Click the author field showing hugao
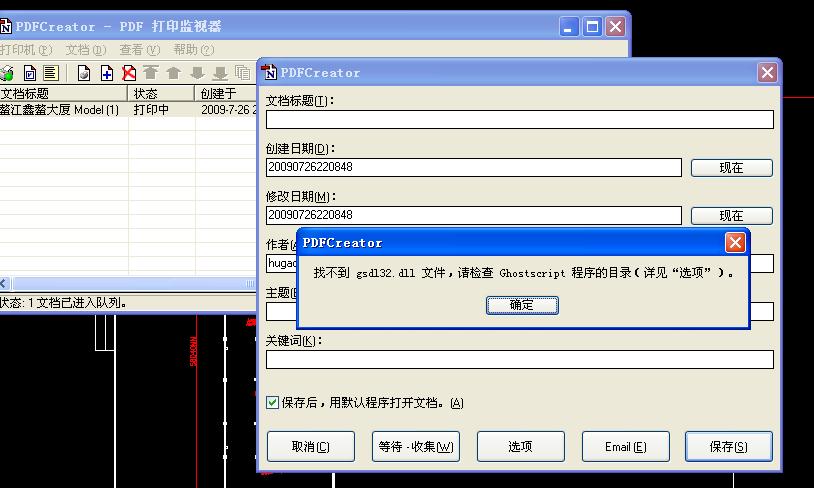This screenshot has width=814, height=488. pos(281,263)
